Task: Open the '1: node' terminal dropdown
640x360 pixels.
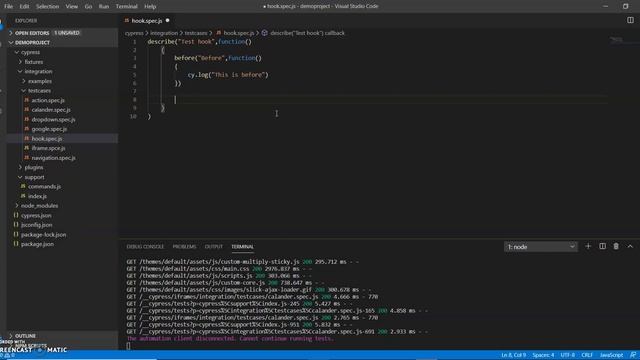Action: [x=541, y=247]
